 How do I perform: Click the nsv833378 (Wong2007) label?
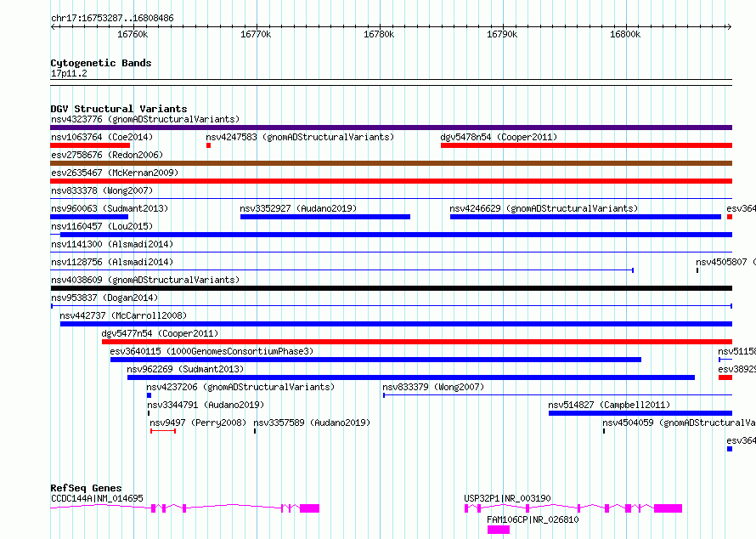tap(102, 190)
